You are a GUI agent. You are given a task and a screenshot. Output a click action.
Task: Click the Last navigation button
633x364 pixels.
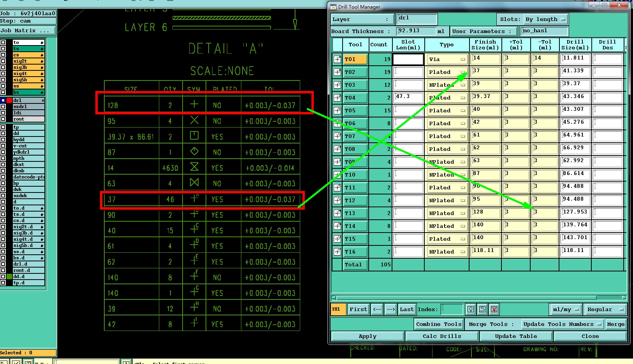pos(407,309)
